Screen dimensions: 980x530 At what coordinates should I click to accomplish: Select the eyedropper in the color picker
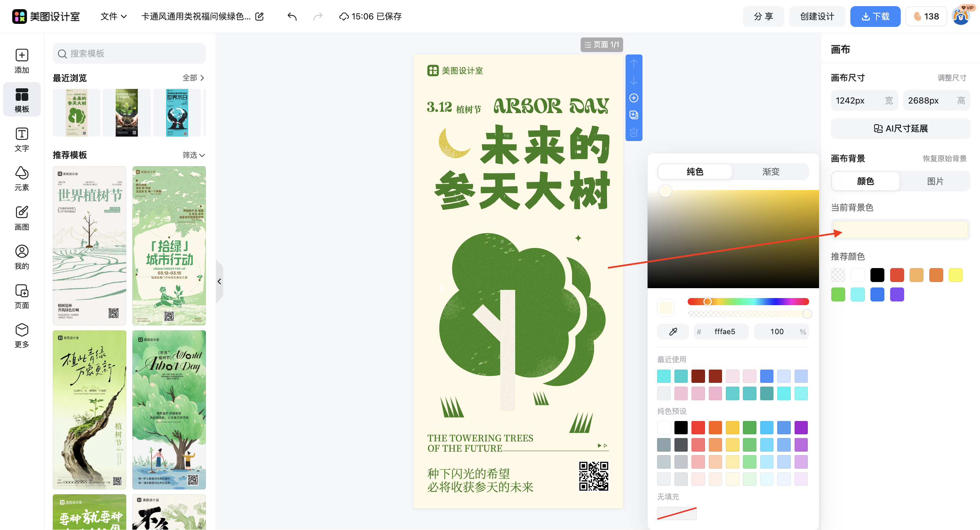tap(673, 331)
